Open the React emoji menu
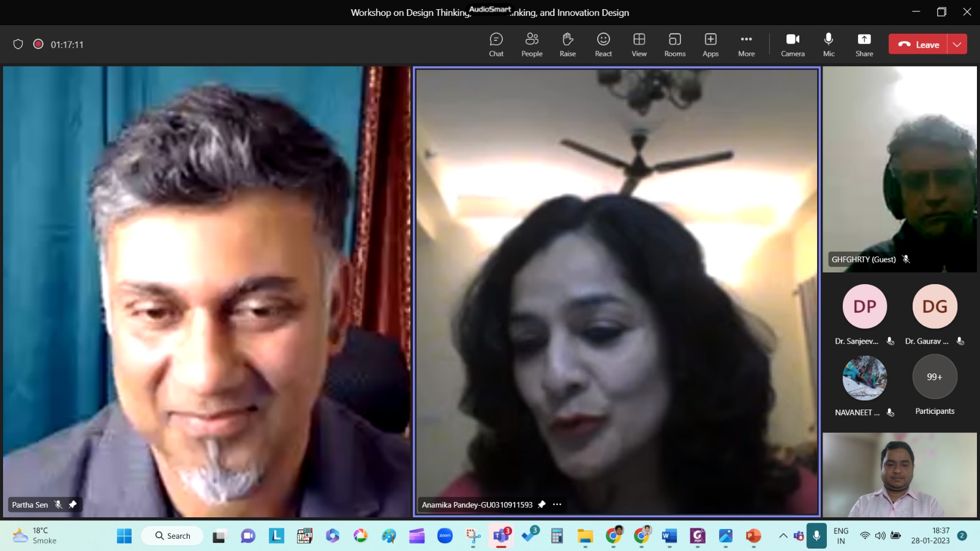Screen dimensions: 980x551 pyautogui.click(x=603, y=45)
